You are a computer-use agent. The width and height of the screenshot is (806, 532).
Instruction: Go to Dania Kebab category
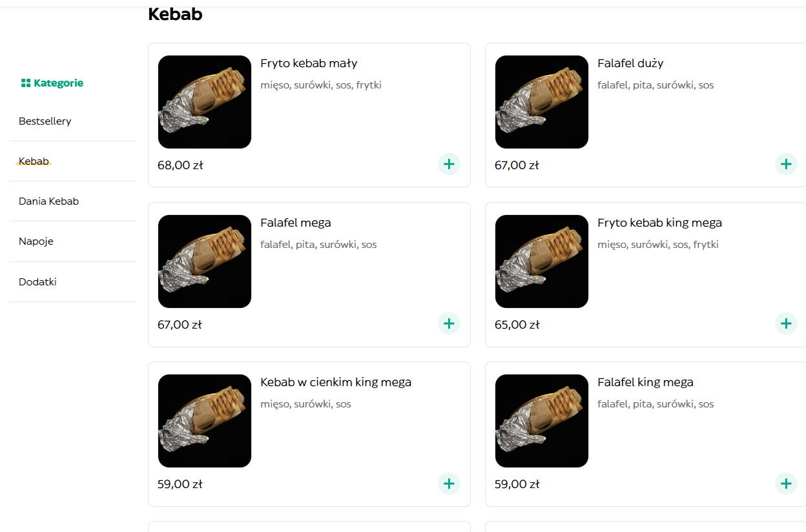49,201
